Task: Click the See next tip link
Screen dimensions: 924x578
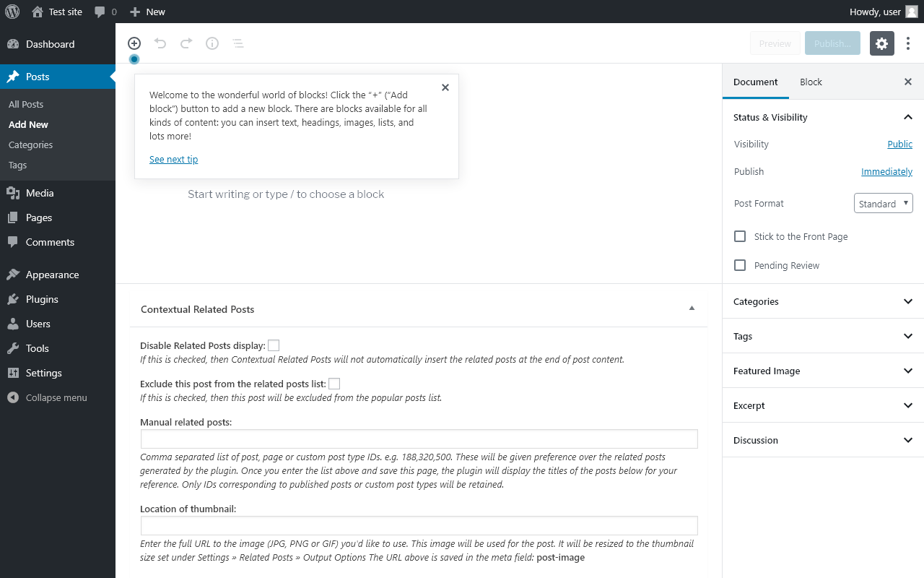Action: (x=173, y=159)
